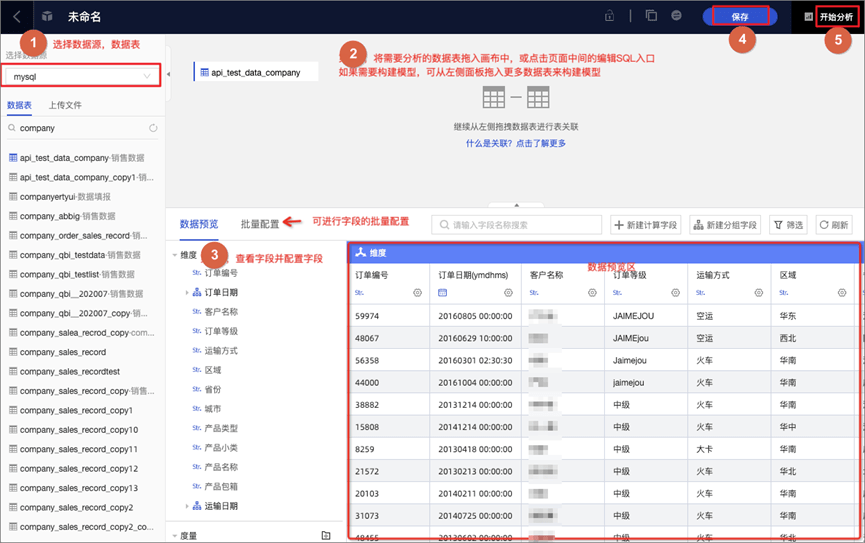Collapse the 维度 field group
Viewport: 865px width, 543px height.
174,255
